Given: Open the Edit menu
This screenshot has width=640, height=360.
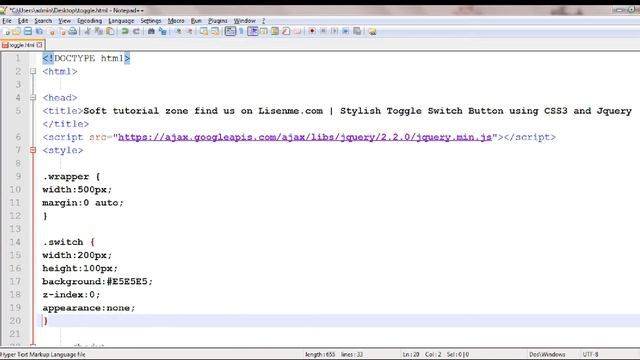Looking at the screenshot, I should pos(23,21).
